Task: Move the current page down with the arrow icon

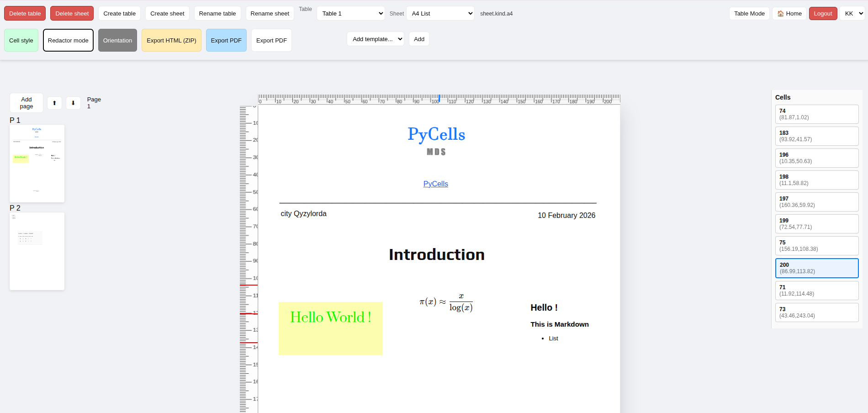Action: point(73,103)
